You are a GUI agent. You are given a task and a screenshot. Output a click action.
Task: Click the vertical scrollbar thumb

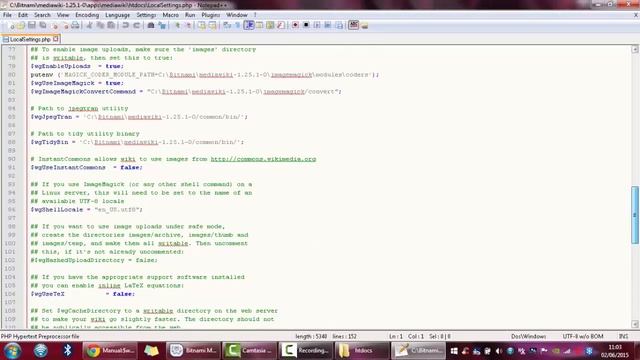pos(635,215)
